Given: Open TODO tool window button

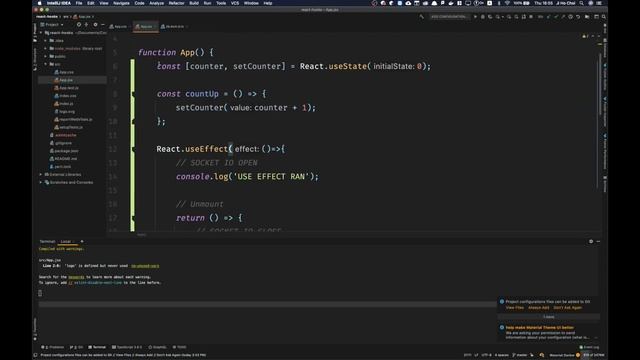Looking at the screenshot, I should coord(179,347).
